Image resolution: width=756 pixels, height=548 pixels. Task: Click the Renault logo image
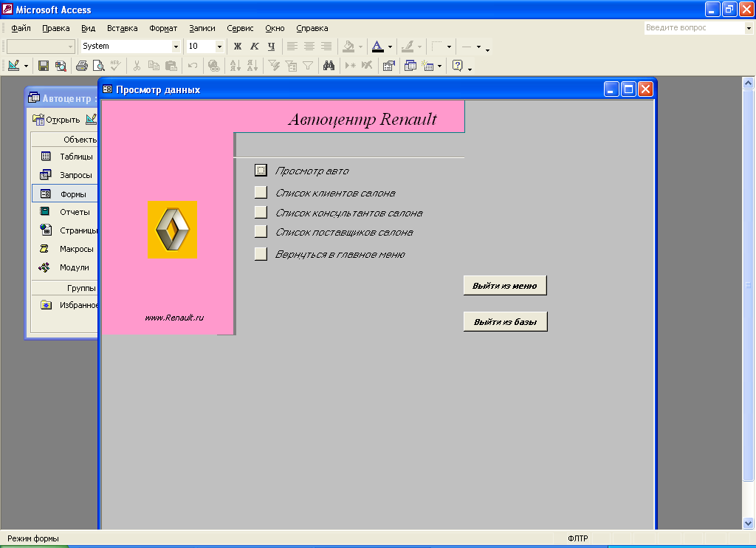(x=172, y=230)
